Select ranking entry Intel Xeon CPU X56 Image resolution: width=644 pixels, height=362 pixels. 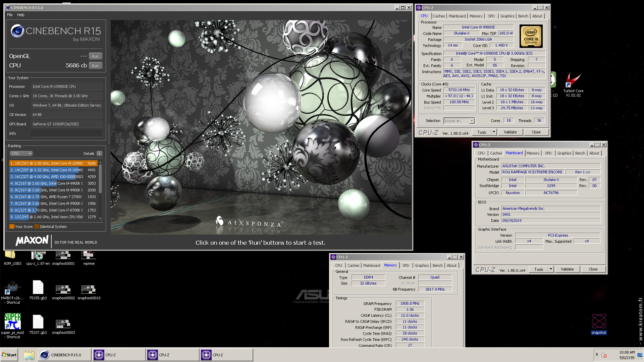53,217
